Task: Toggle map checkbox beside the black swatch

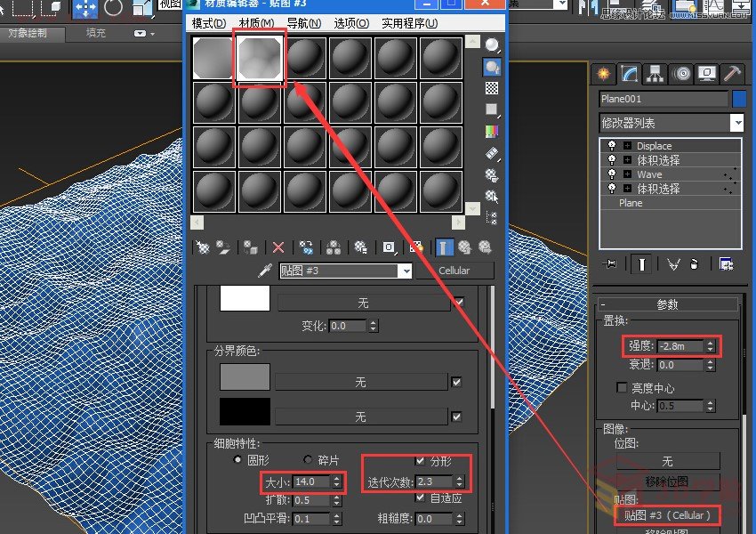Action: [456, 417]
